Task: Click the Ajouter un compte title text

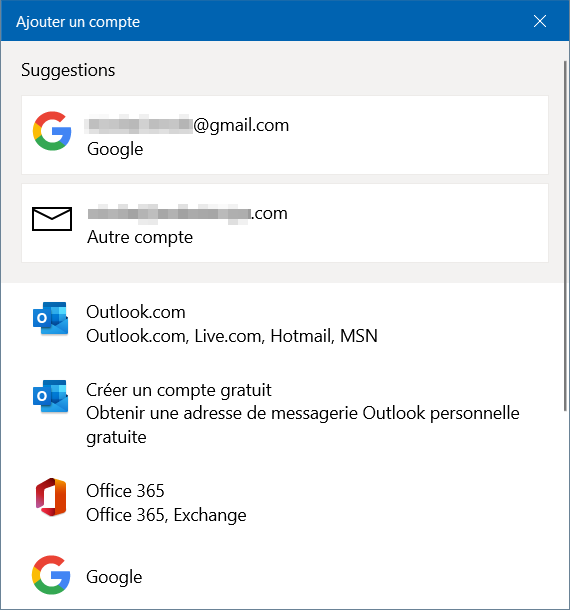Action: pyautogui.click(x=78, y=22)
